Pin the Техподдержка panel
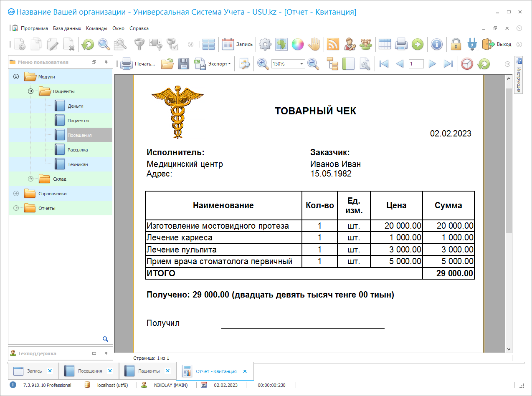Viewport: 532px width, 396px height. [106, 353]
